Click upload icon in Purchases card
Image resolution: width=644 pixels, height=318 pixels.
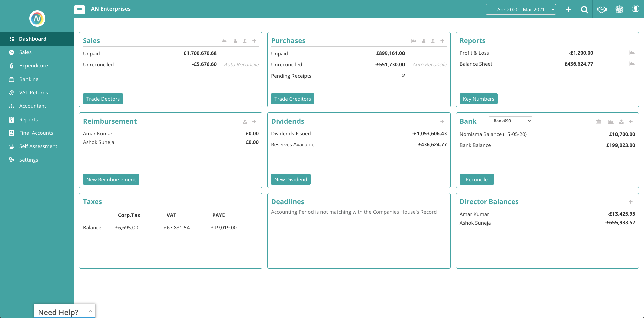pyautogui.click(x=433, y=41)
